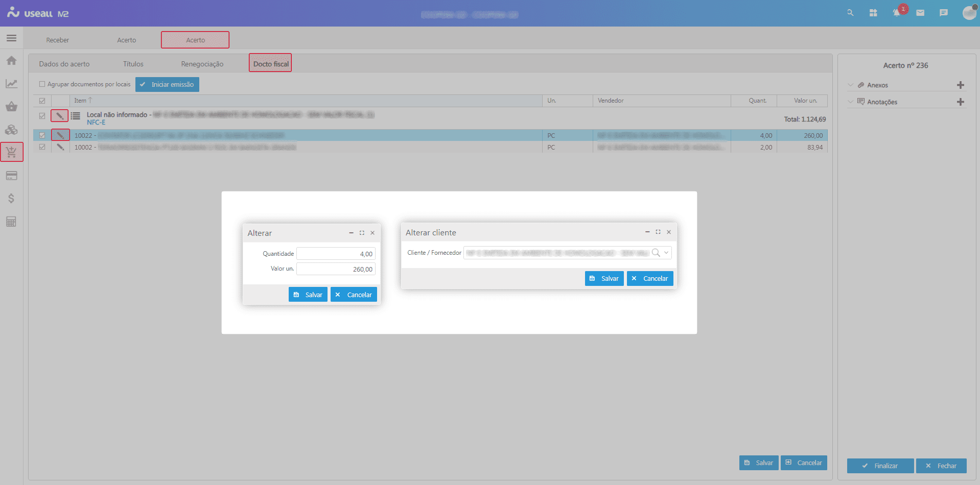The image size is (980, 485).
Task: Enable Agrupar documentos por locais checkbox
Action: click(x=42, y=84)
